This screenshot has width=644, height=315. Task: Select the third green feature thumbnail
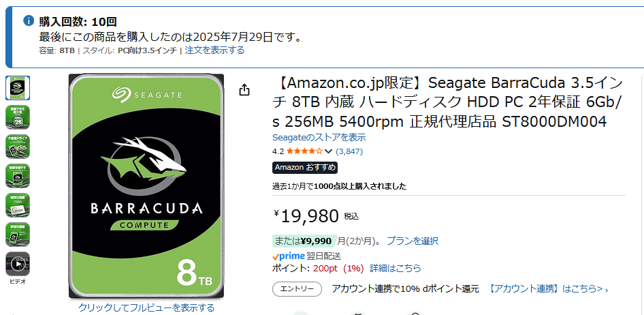click(x=18, y=147)
